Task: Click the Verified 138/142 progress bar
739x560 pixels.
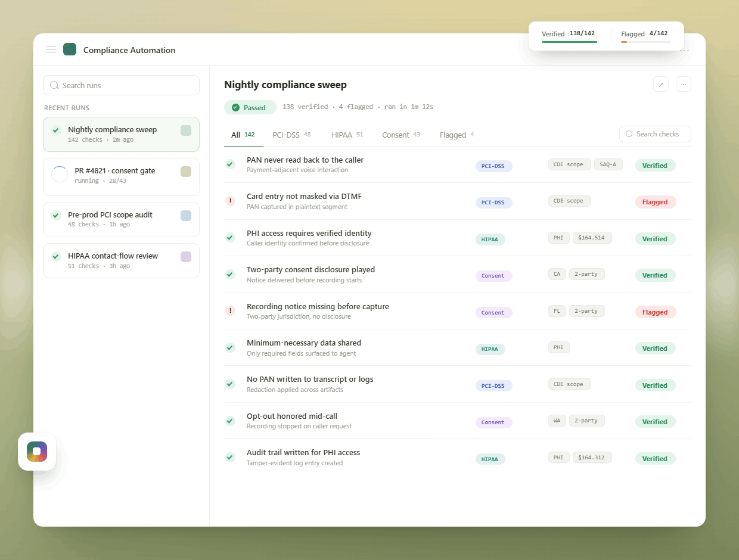Action: pos(570,42)
